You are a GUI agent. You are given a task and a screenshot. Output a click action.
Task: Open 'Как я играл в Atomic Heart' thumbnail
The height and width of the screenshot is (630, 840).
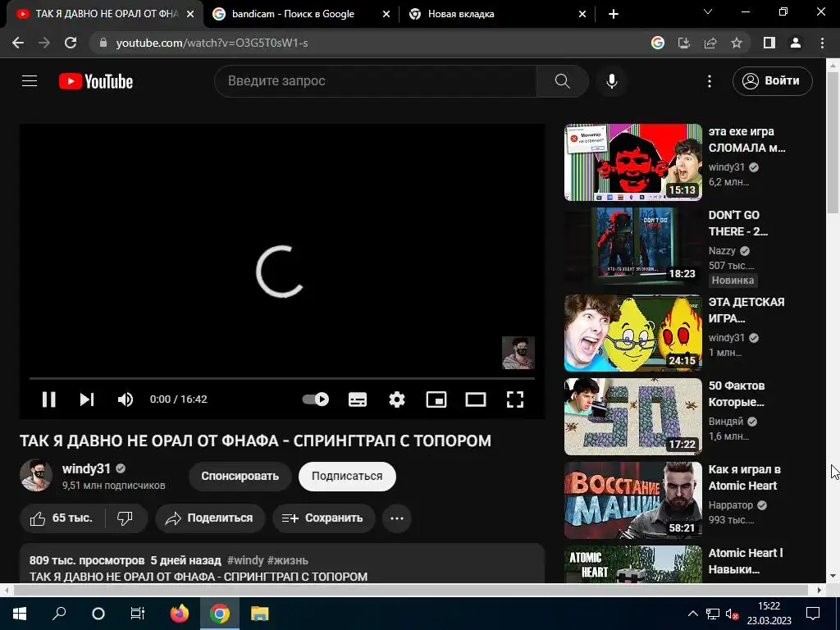[632, 500]
